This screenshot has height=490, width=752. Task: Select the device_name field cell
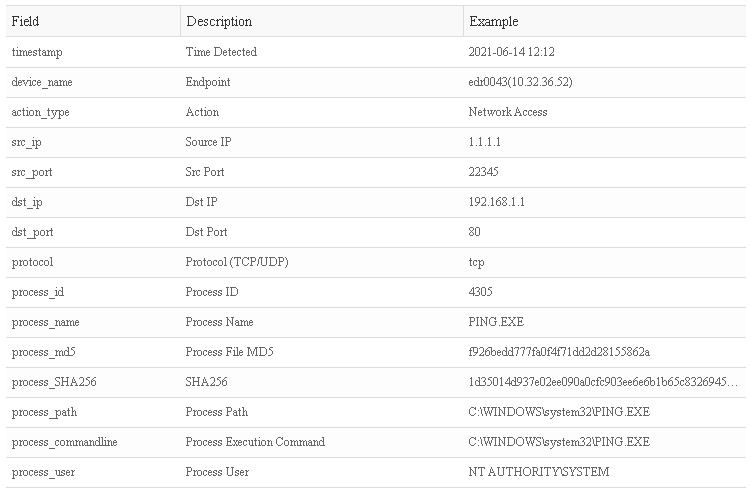41,82
